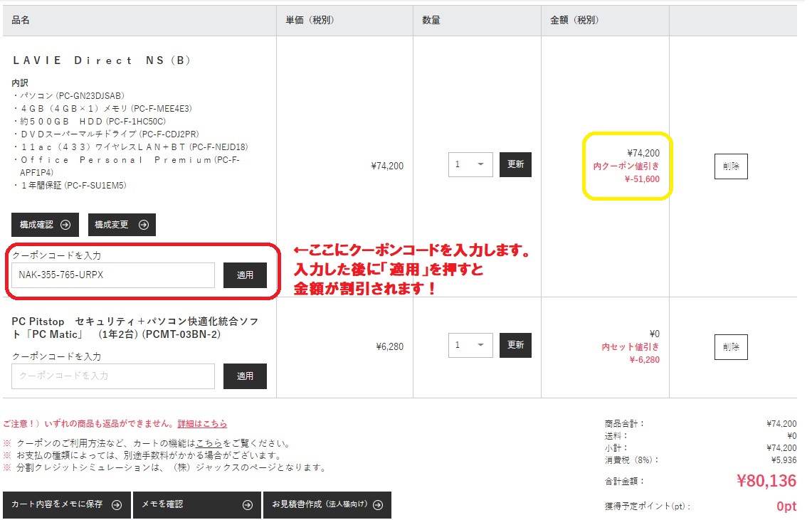Open 詳細はこちら return policy link
The height and width of the screenshot is (520, 812).
pos(202,424)
